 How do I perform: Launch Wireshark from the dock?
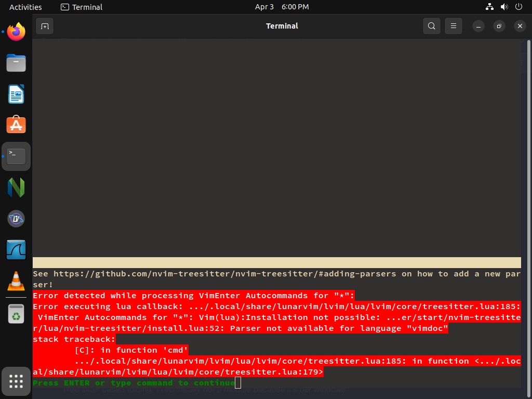[x=16, y=250]
